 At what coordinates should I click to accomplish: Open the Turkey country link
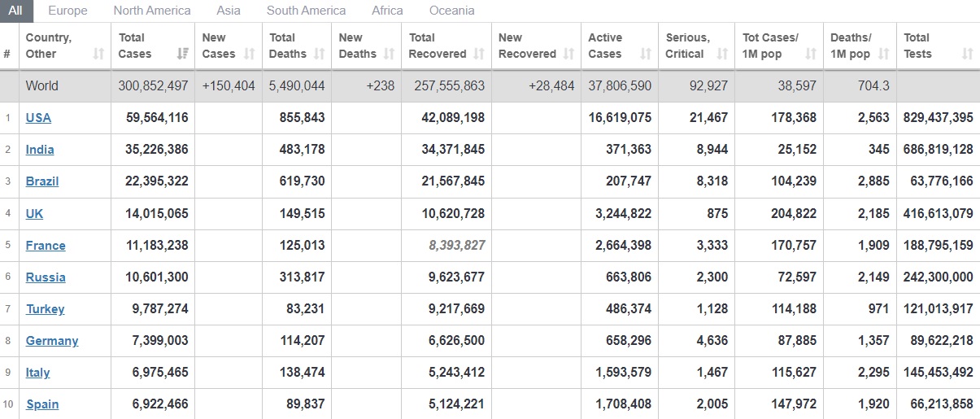click(45, 308)
